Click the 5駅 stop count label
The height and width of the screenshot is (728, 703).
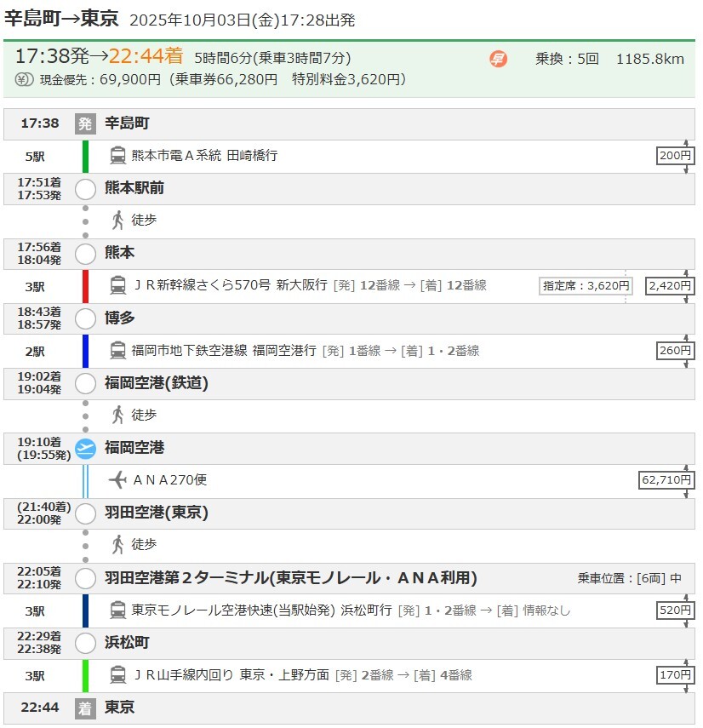(x=35, y=157)
